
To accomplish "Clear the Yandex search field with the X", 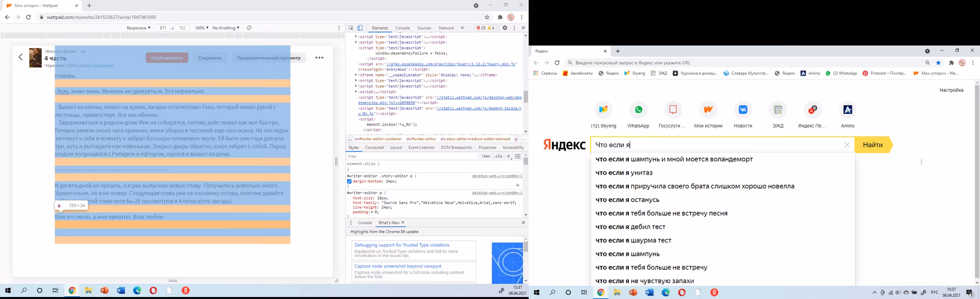I will coord(847,145).
